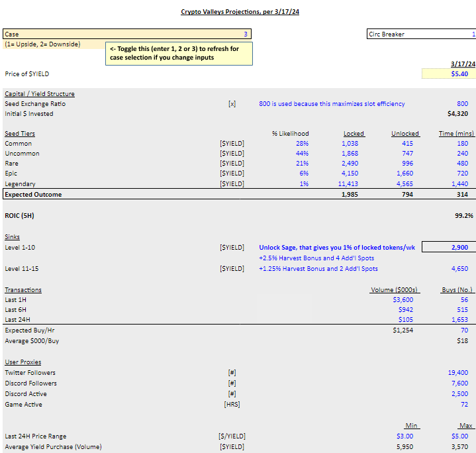Click the Common time value 180
The width and height of the screenshot is (476, 453).
click(x=462, y=143)
